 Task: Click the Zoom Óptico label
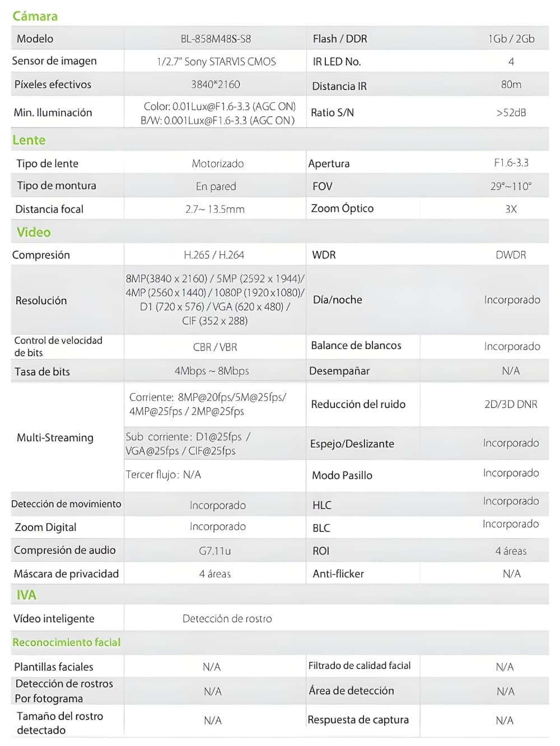(x=342, y=208)
